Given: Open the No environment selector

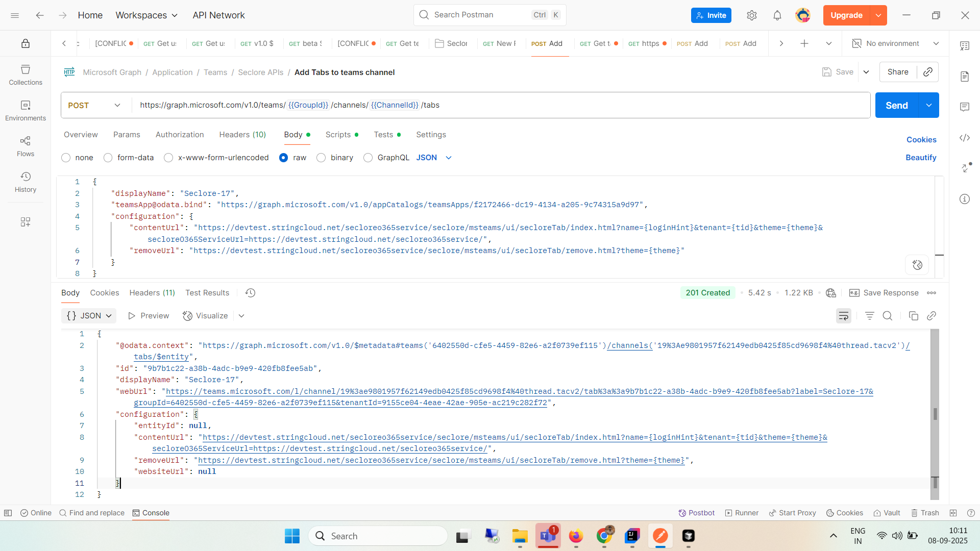Looking at the screenshot, I should coord(895,43).
